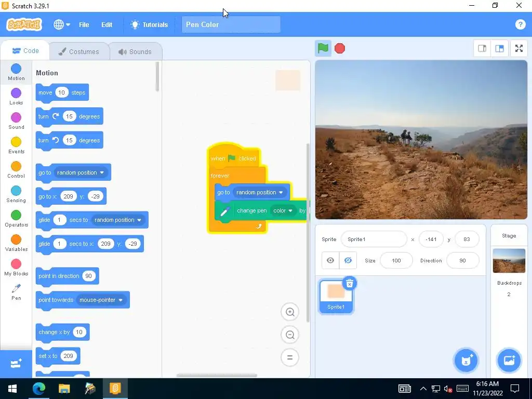Switch to the Code tab
This screenshot has width=532, height=399.
pyautogui.click(x=25, y=51)
